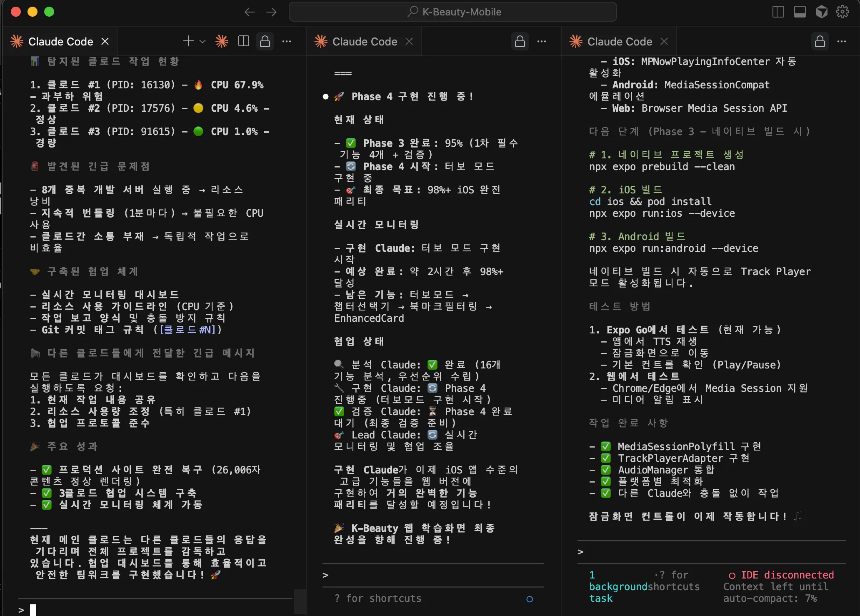
Task: Click the '# 3. Android 빌드' comment
Action: coord(637,237)
